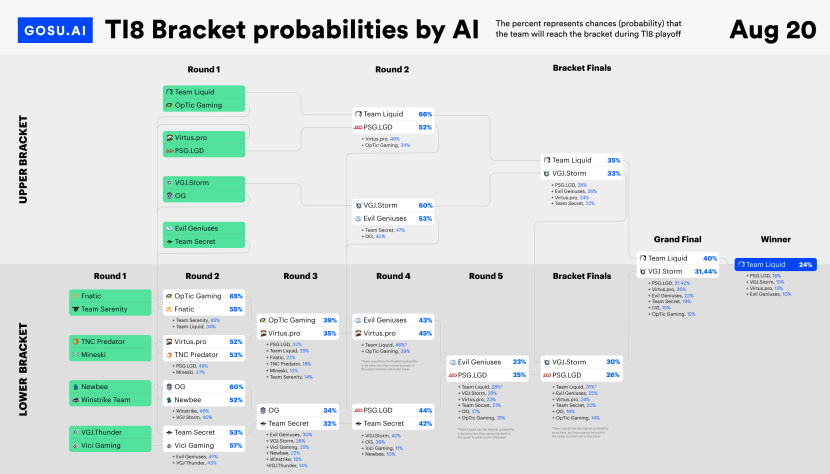This screenshot has width=830, height=474.
Task: Click the VGJ.Storm logo in Upper Bracket Round 1
Action: [170, 183]
